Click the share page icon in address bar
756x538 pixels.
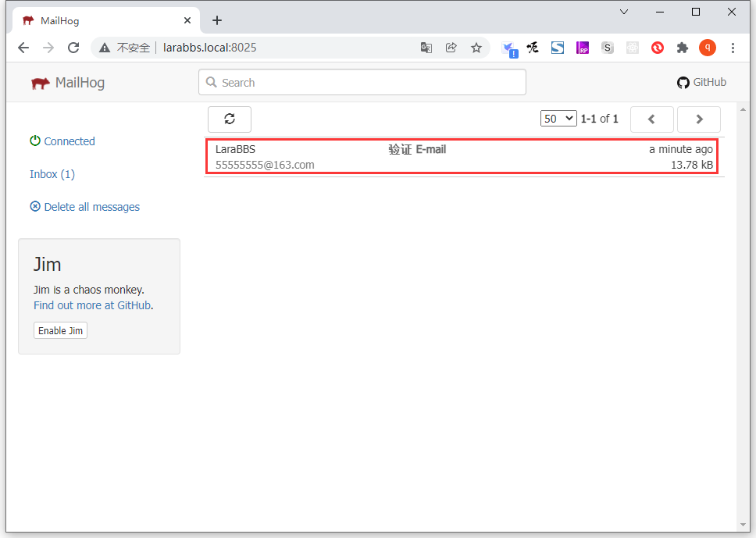point(451,48)
